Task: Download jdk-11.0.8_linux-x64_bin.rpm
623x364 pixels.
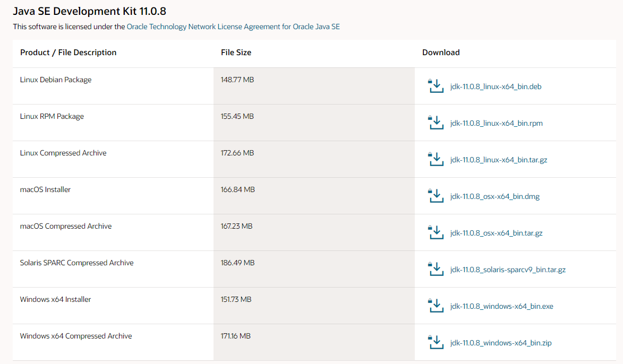Action: point(496,123)
